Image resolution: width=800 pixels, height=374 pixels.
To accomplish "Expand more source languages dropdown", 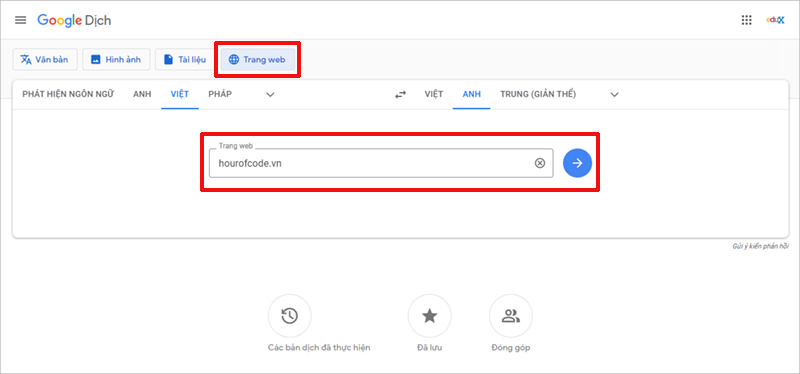I will [270, 94].
